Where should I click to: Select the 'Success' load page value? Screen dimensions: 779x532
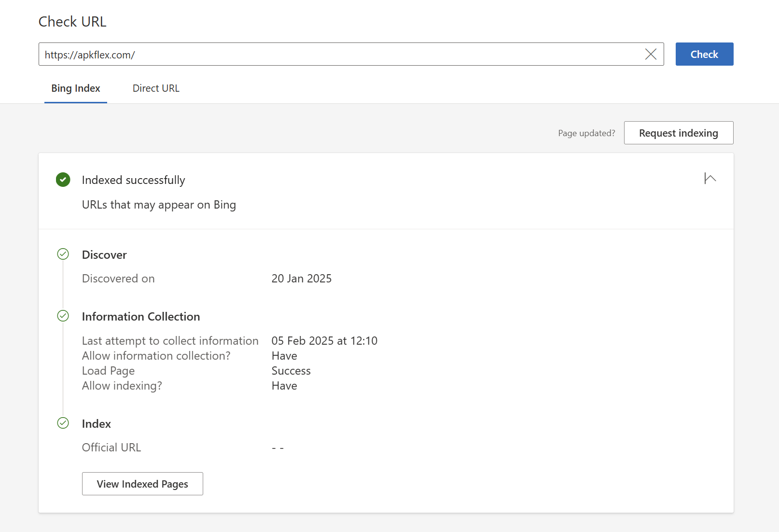[291, 371]
